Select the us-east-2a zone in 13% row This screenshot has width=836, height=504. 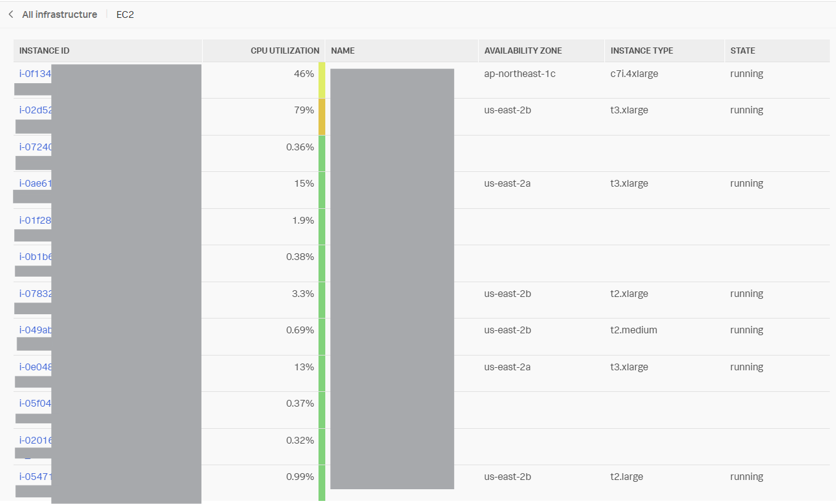508,367
